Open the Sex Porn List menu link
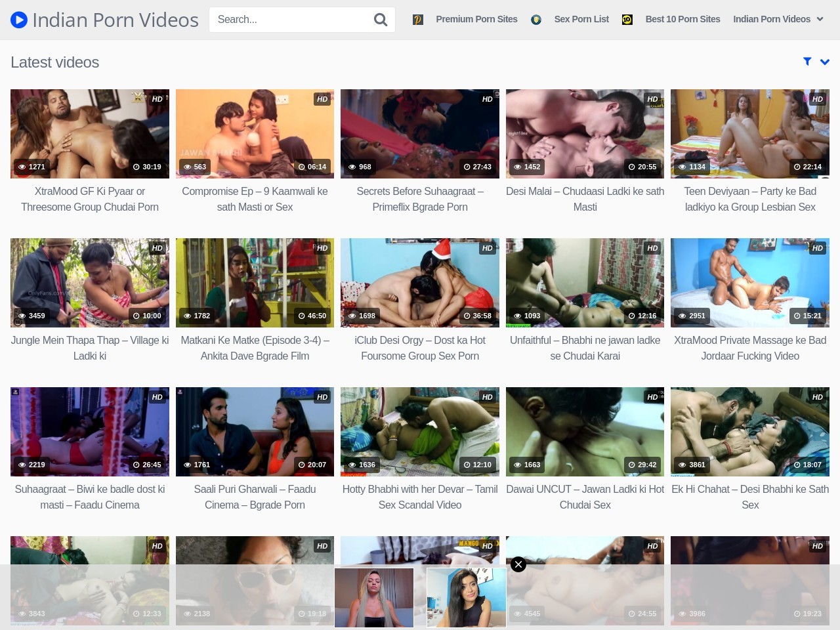 pyautogui.click(x=581, y=20)
